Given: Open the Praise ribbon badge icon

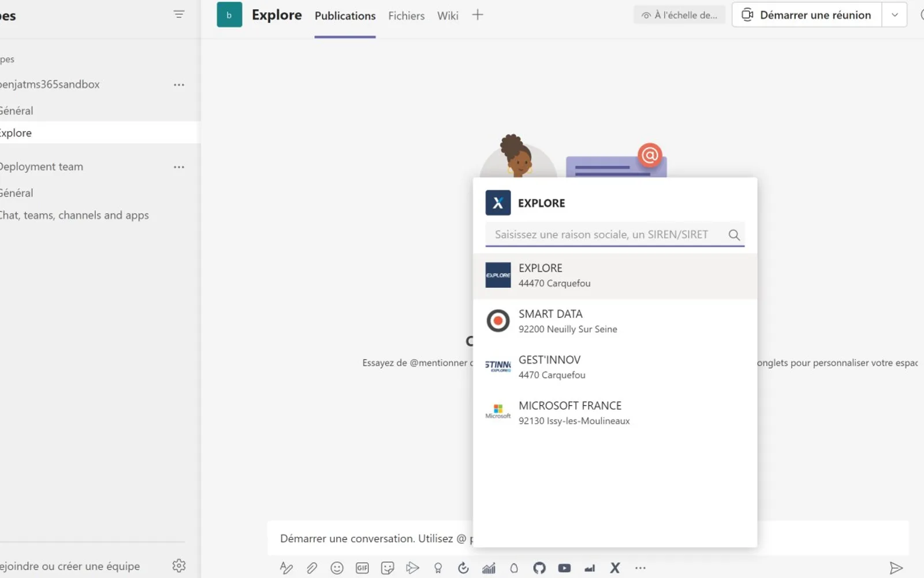Looking at the screenshot, I should coord(438,568).
